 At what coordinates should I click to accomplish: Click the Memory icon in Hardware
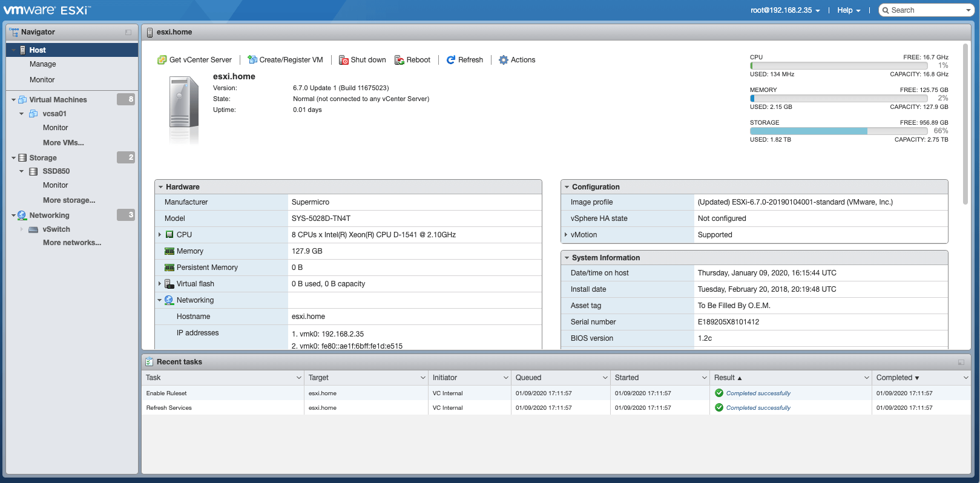pyautogui.click(x=169, y=251)
